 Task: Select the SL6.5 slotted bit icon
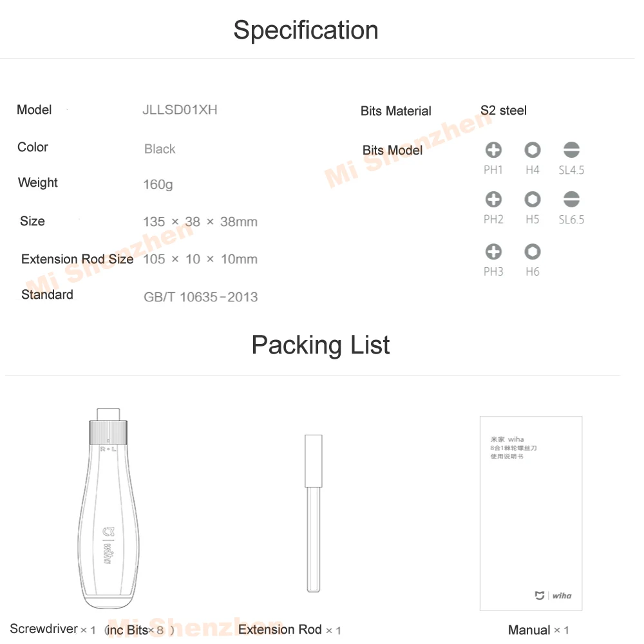tap(571, 200)
